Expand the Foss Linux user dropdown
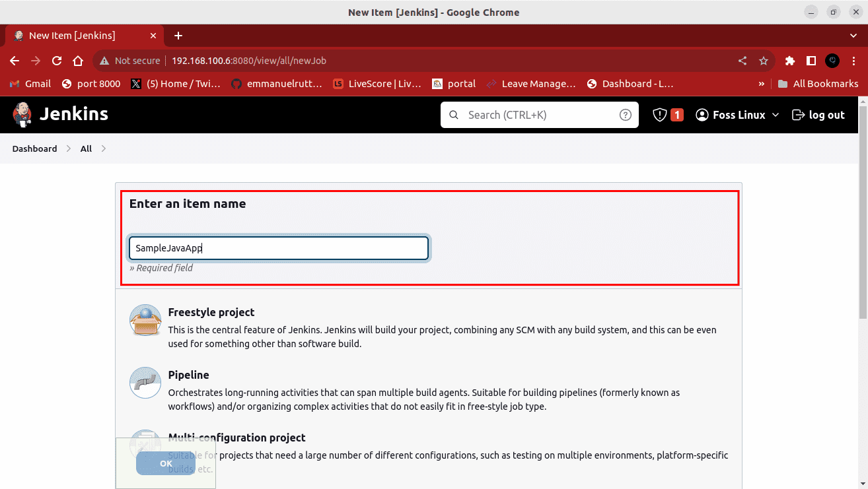This screenshot has width=868, height=489. (776, 115)
